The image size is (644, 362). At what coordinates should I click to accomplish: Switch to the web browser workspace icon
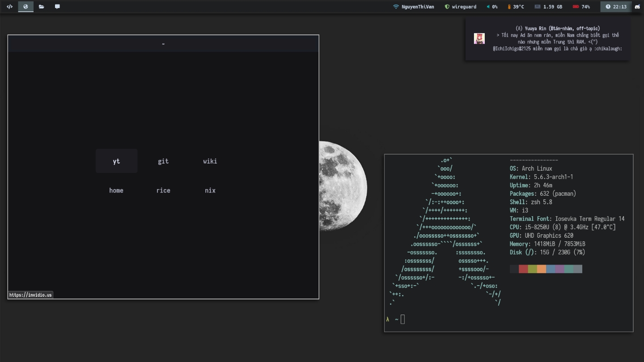click(x=25, y=7)
